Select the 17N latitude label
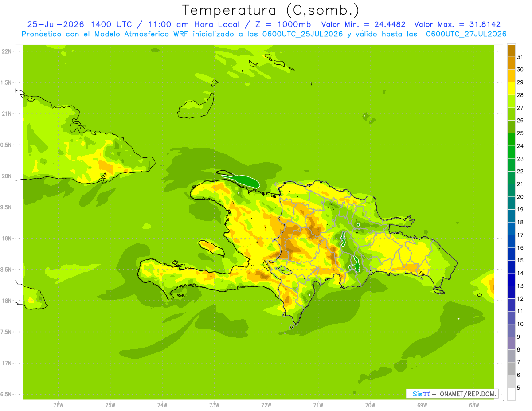This screenshot has width=532, height=411. tap(7, 363)
